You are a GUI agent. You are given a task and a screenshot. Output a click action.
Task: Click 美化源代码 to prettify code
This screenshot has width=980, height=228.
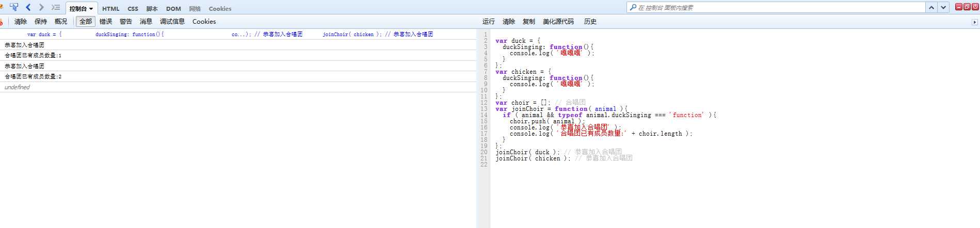(x=558, y=22)
